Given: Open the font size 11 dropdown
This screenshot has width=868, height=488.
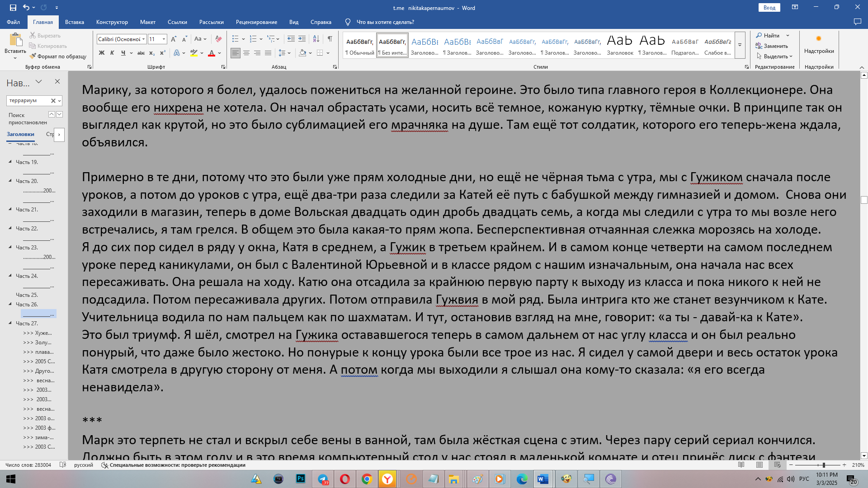Looking at the screenshot, I should point(164,39).
